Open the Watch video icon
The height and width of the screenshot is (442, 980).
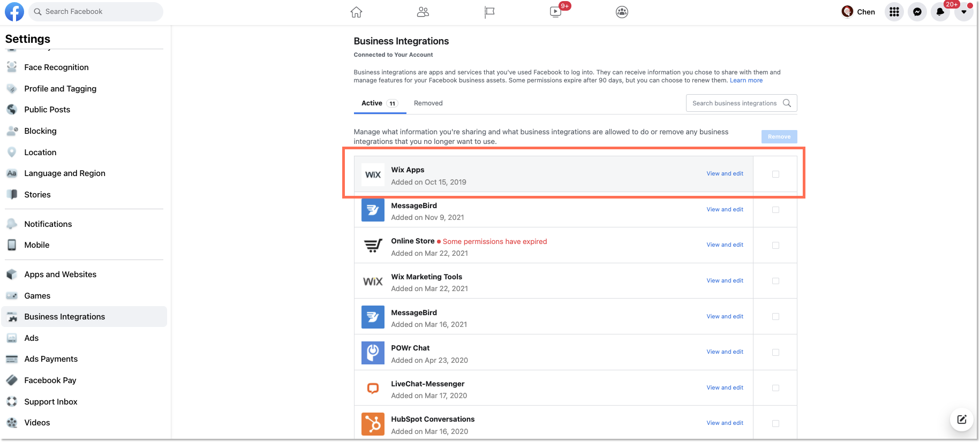tap(556, 12)
